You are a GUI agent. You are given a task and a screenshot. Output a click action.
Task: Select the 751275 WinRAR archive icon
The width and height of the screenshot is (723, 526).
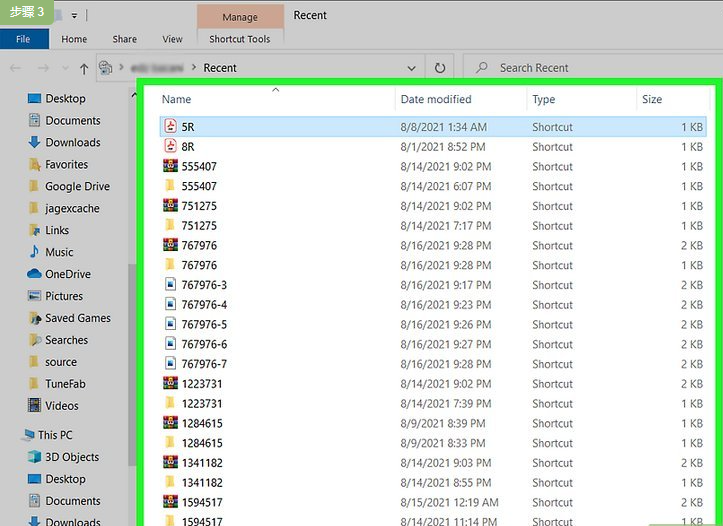coord(171,205)
